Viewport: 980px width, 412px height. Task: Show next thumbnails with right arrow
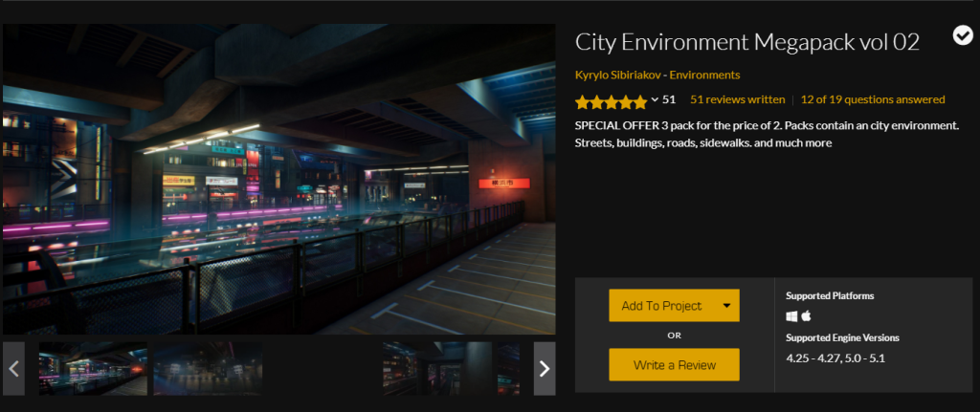pyautogui.click(x=545, y=368)
